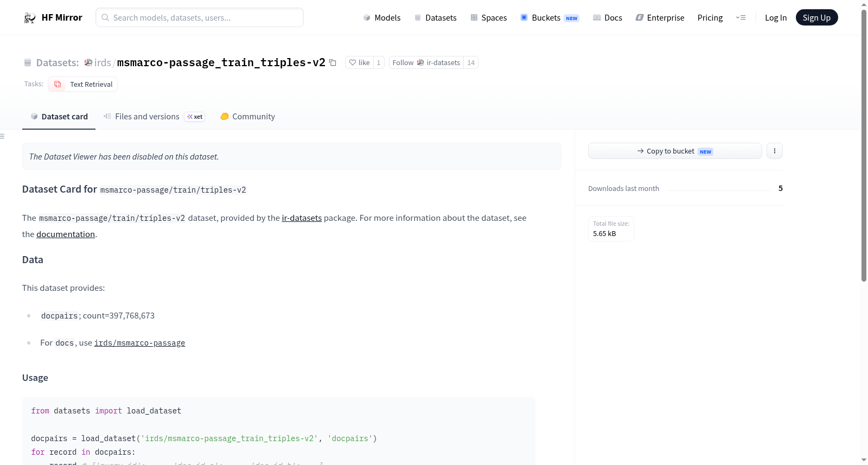The height and width of the screenshot is (465, 868).
Task: Click the like count 1
Action: [x=379, y=62]
